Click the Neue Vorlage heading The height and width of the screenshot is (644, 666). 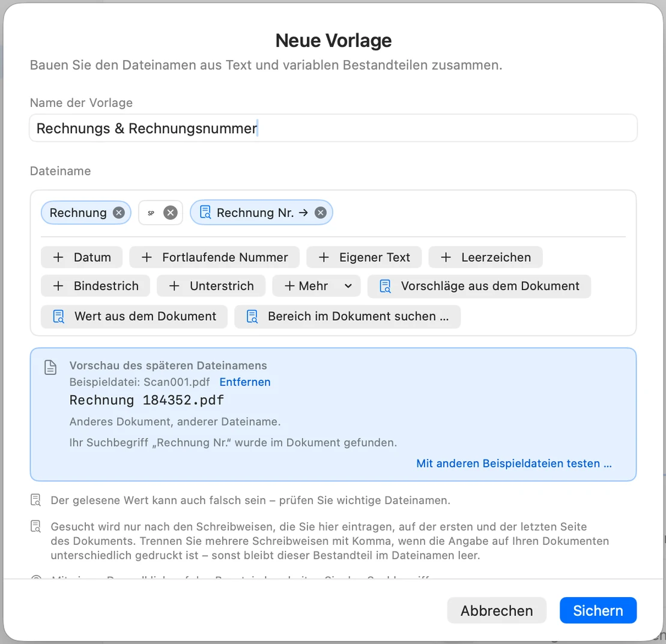tap(333, 41)
